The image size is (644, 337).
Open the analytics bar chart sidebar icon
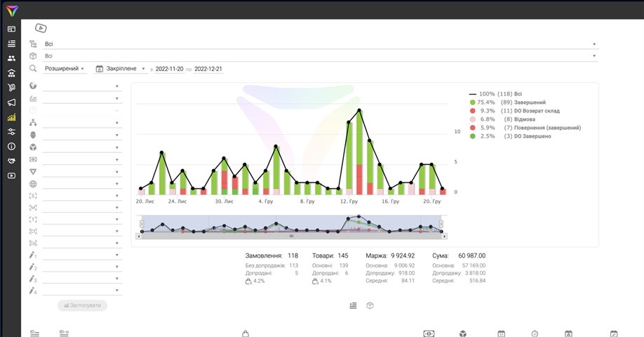[x=11, y=117]
